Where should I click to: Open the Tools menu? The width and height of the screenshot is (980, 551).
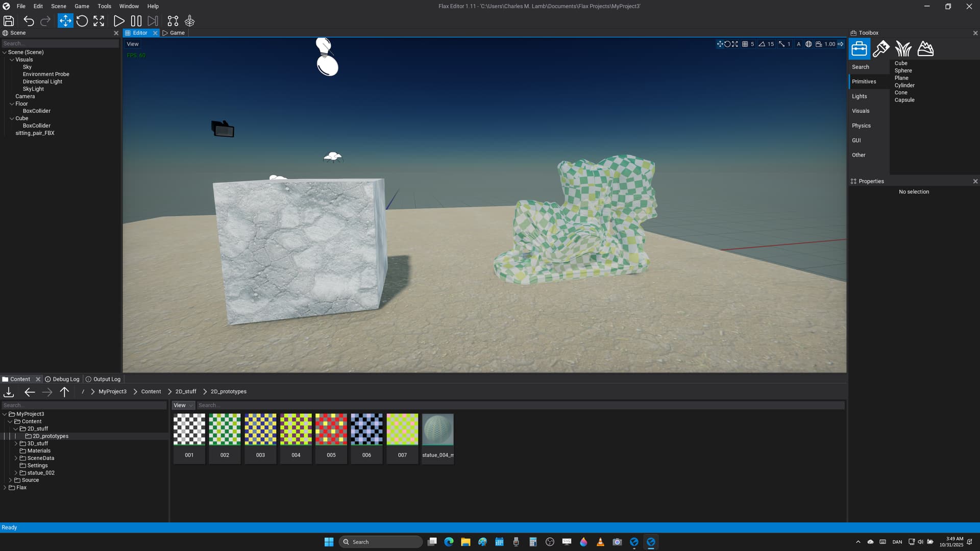point(104,6)
